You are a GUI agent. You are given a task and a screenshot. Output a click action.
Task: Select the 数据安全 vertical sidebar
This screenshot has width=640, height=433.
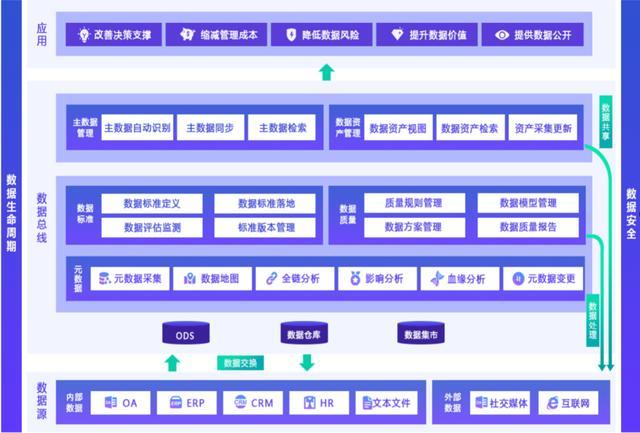coord(631,216)
